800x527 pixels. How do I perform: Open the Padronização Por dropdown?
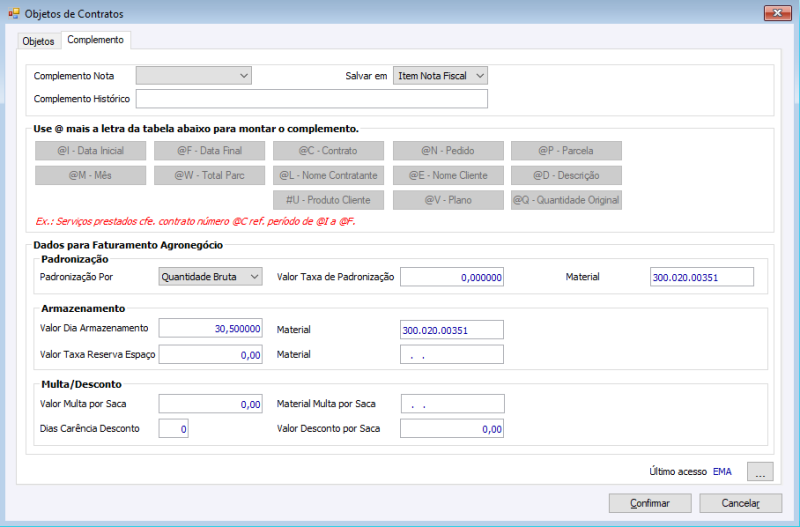(x=210, y=277)
